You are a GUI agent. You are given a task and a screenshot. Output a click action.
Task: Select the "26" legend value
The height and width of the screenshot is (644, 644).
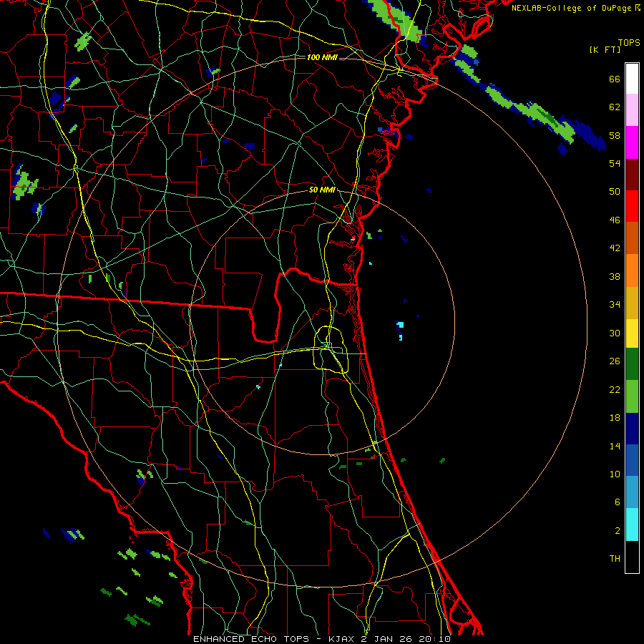click(615, 361)
